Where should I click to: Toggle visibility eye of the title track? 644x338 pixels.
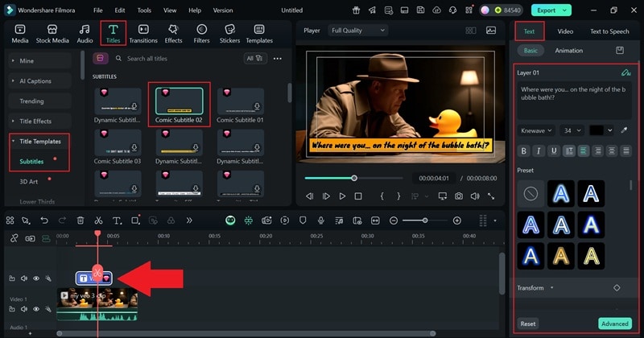coord(36,278)
